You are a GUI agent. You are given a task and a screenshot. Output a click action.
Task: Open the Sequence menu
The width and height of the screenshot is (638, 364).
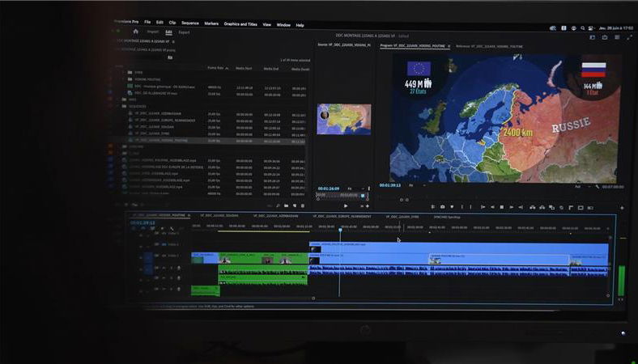click(189, 23)
